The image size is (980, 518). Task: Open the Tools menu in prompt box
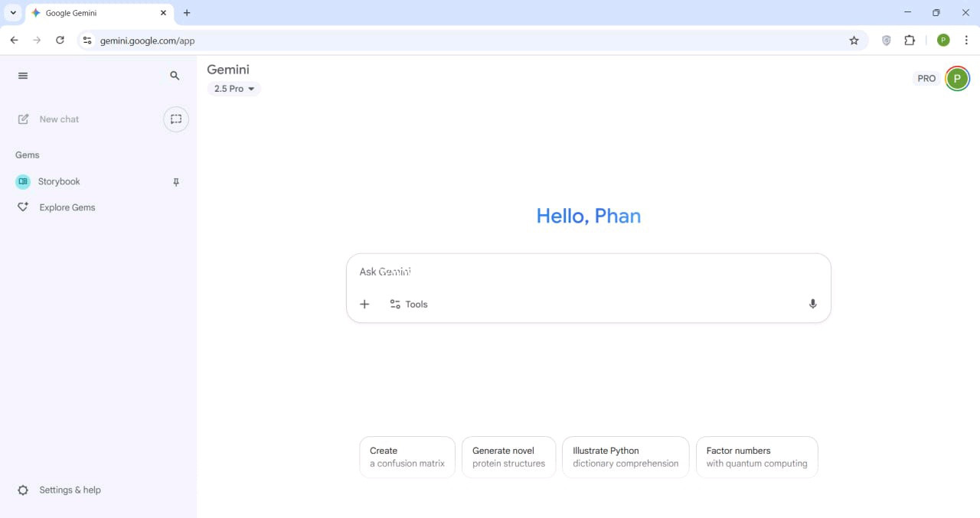coord(409,304)
